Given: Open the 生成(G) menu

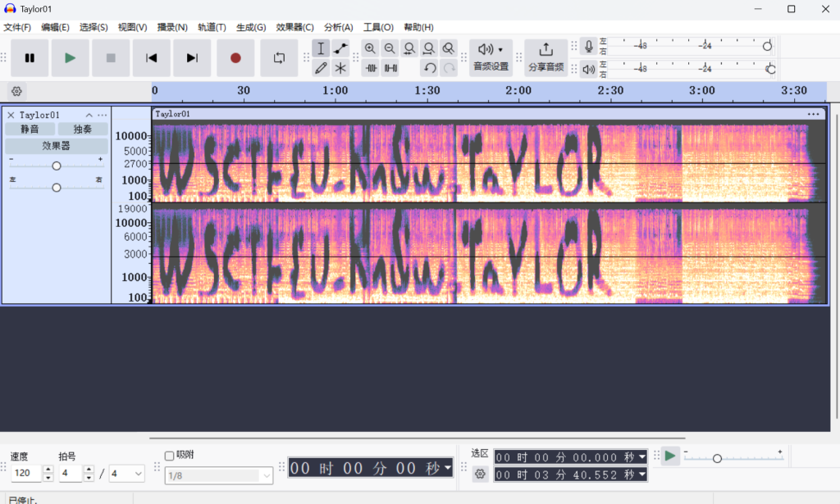Looking at the screenshot, I should point(251,27).
